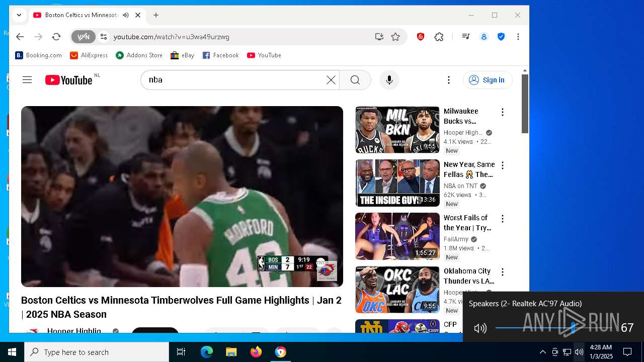Start voice search with microphone

389,80
